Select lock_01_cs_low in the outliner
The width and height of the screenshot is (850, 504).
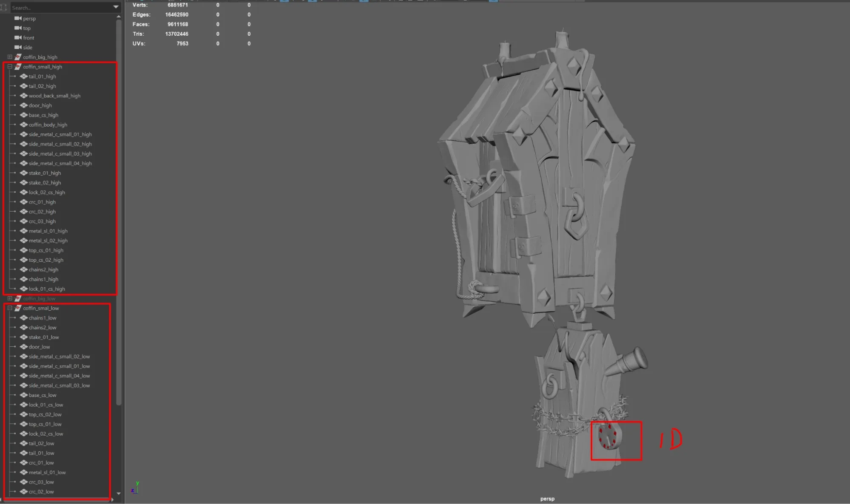pyautogui.click(x=46, y=405)
